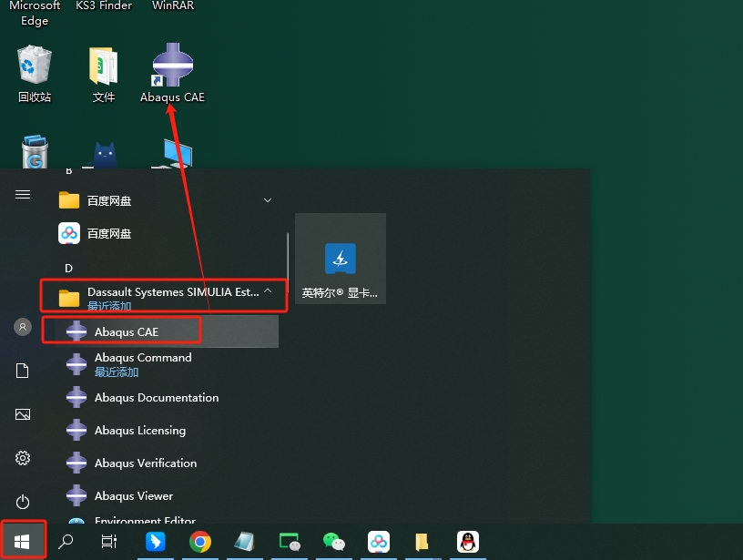743x560 pixels.
Task: Open Settings gear in Start sidebar
Action: [23, 458]
